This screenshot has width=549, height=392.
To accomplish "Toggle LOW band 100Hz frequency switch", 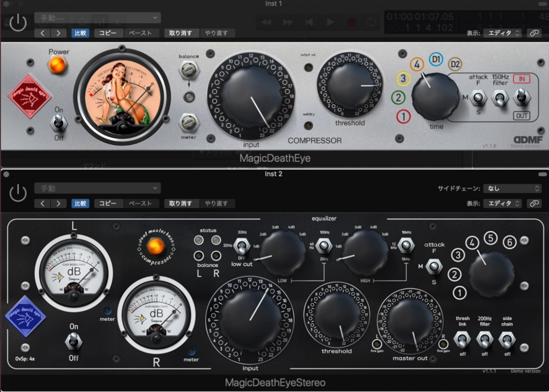I will (324, 246).
